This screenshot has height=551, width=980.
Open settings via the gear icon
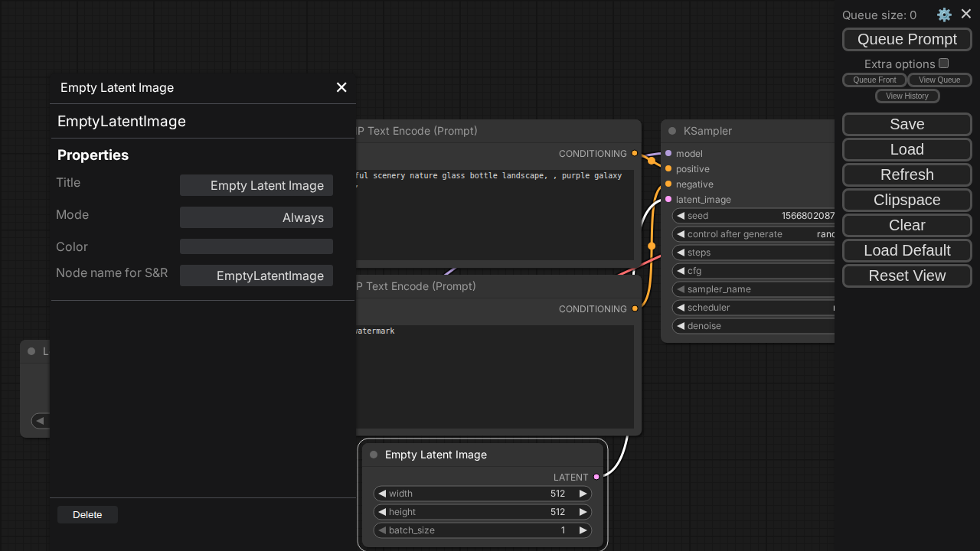pyautogui.click(x=944, y=15)
